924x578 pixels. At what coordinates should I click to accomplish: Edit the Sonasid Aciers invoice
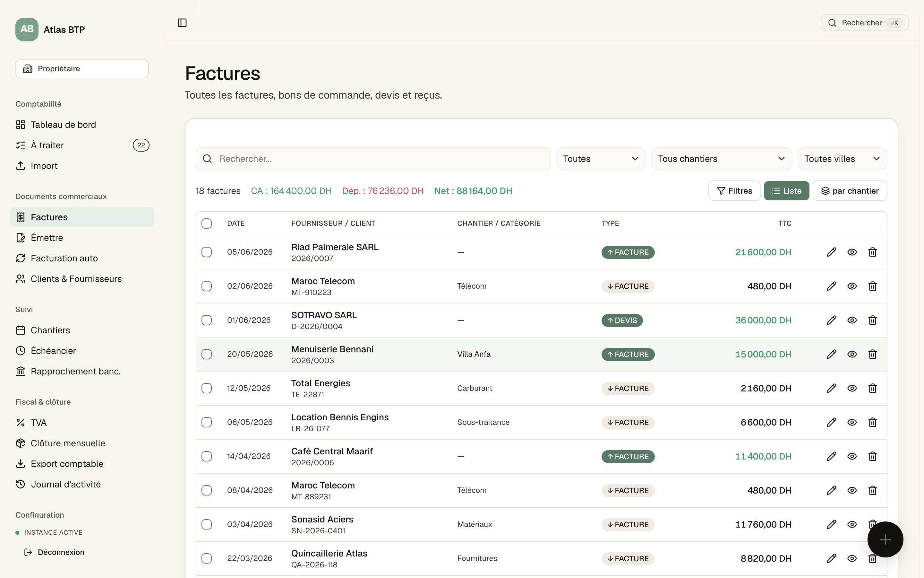pos(831,524)
